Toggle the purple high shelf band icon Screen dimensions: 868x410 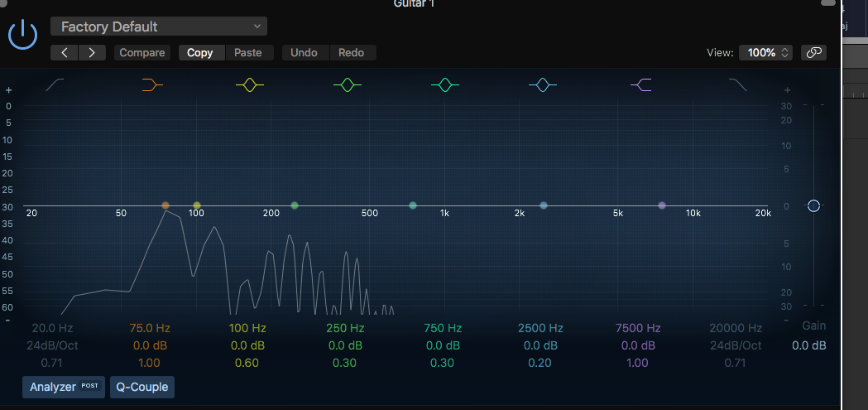tap(641, 84)
